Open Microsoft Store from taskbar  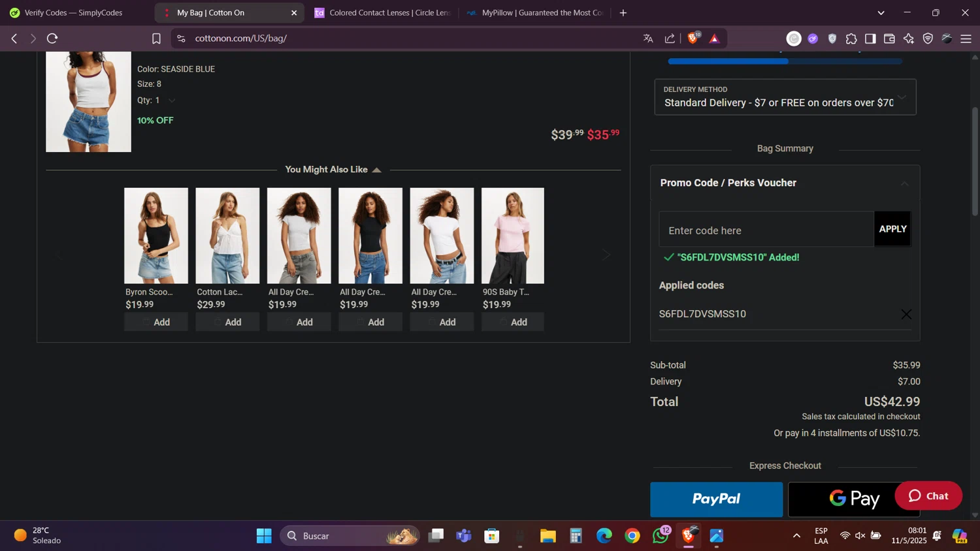[x=492, y=536]
